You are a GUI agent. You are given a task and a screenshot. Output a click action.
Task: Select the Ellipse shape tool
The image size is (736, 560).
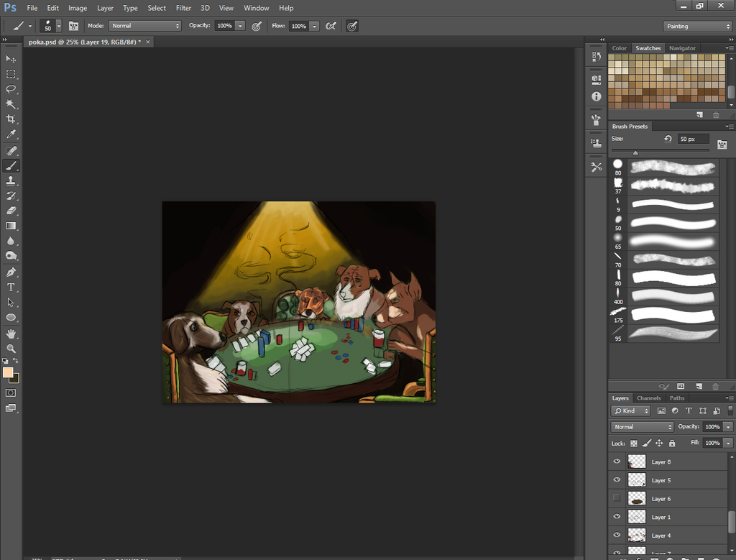point(11,317)
